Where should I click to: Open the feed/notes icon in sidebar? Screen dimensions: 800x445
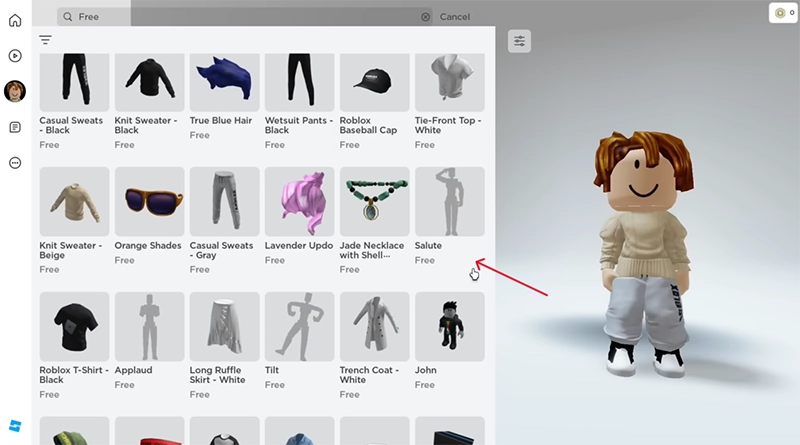15,127
